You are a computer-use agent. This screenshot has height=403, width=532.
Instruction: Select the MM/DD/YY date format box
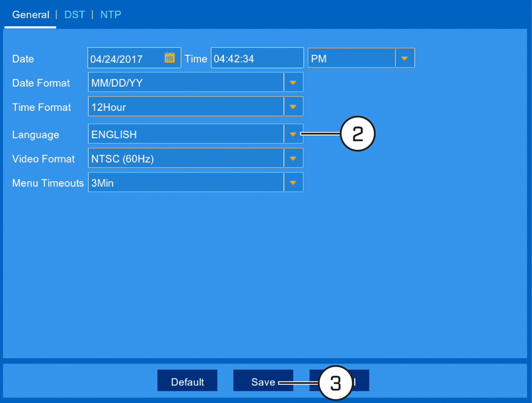196,82
